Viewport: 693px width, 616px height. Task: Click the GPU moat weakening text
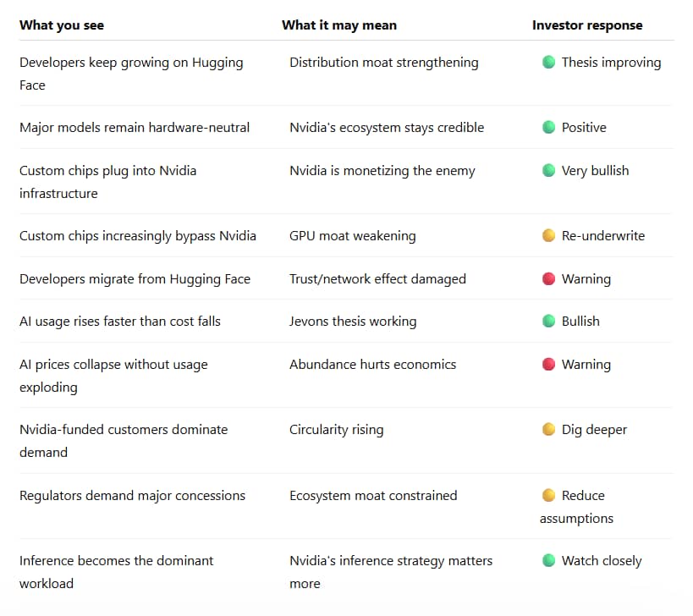[x=352, y=236]
